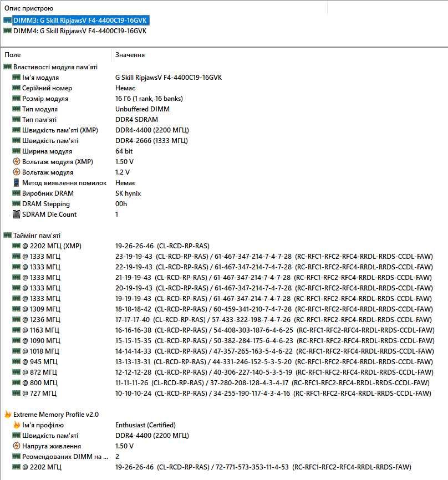Click the icon beside 'Виробник DRAM'
448x480 pixels.
tap(16, 193)
